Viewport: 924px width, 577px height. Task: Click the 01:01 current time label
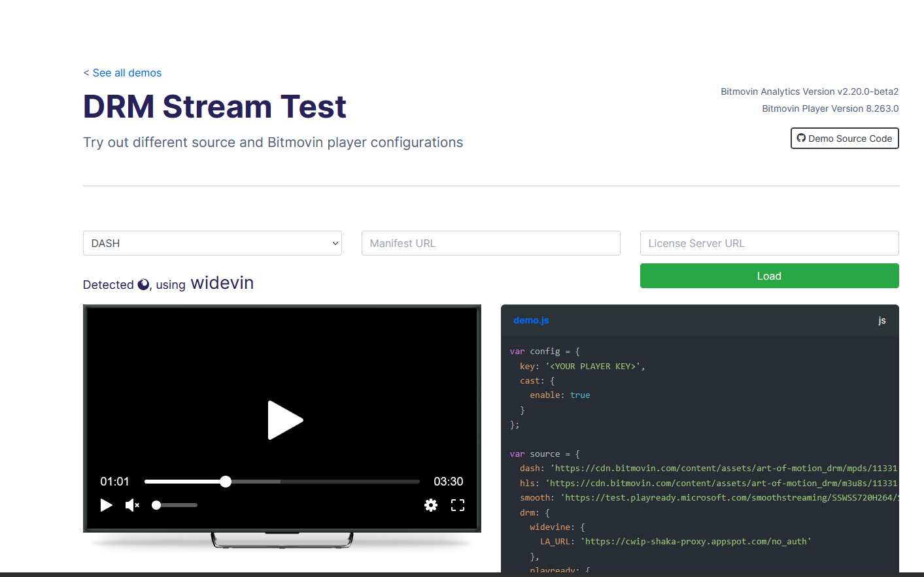(x=114, y=482)
